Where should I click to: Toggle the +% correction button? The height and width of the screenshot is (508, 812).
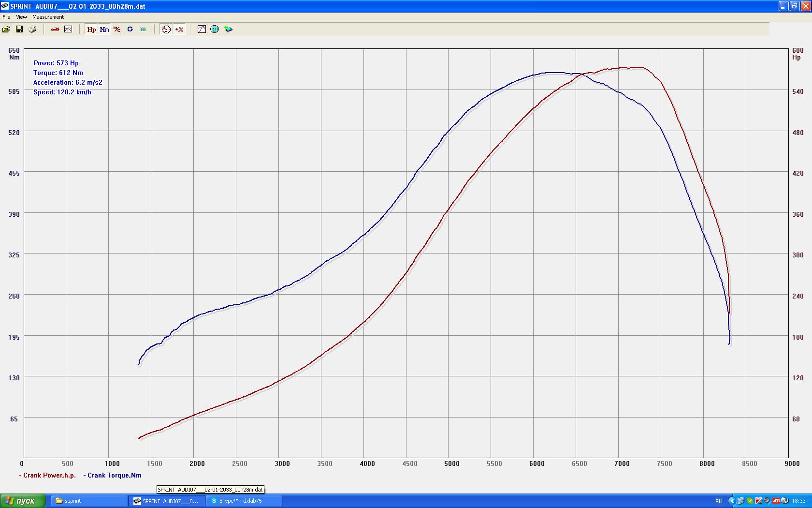point(179,30)
